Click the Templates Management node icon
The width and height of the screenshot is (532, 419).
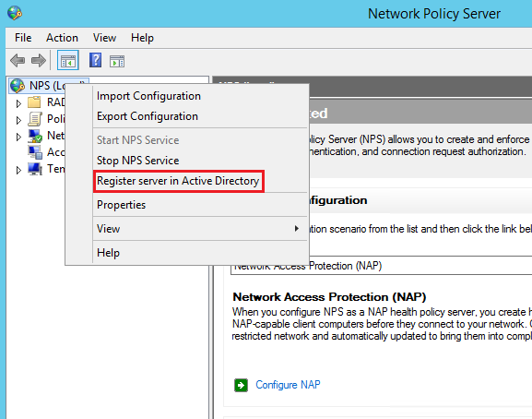pos(35,169)
